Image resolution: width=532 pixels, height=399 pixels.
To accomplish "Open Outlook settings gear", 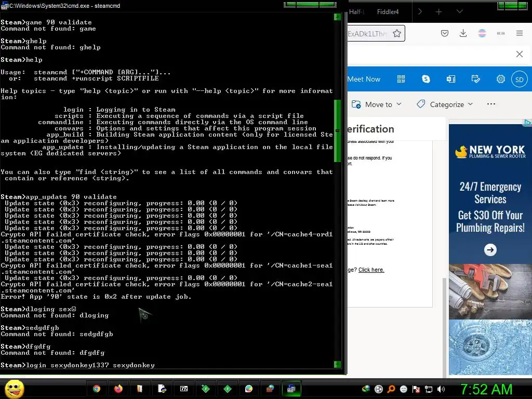I will coord(501,79).
